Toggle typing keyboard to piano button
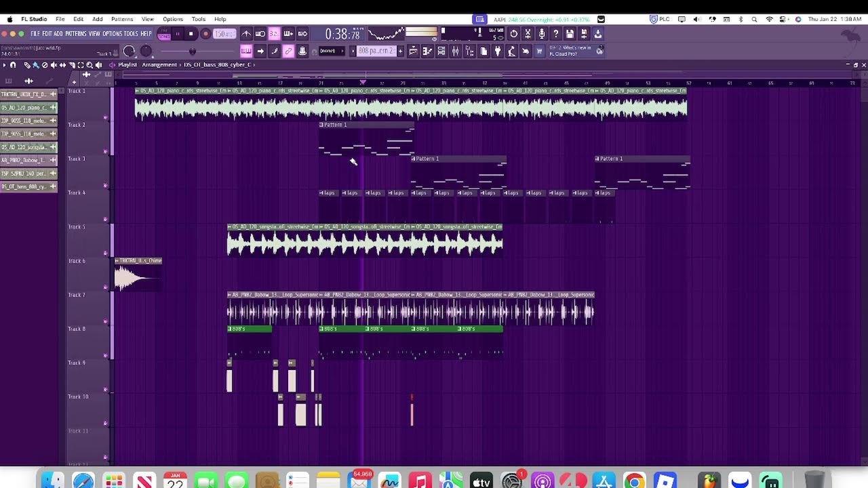 [246, 51]
